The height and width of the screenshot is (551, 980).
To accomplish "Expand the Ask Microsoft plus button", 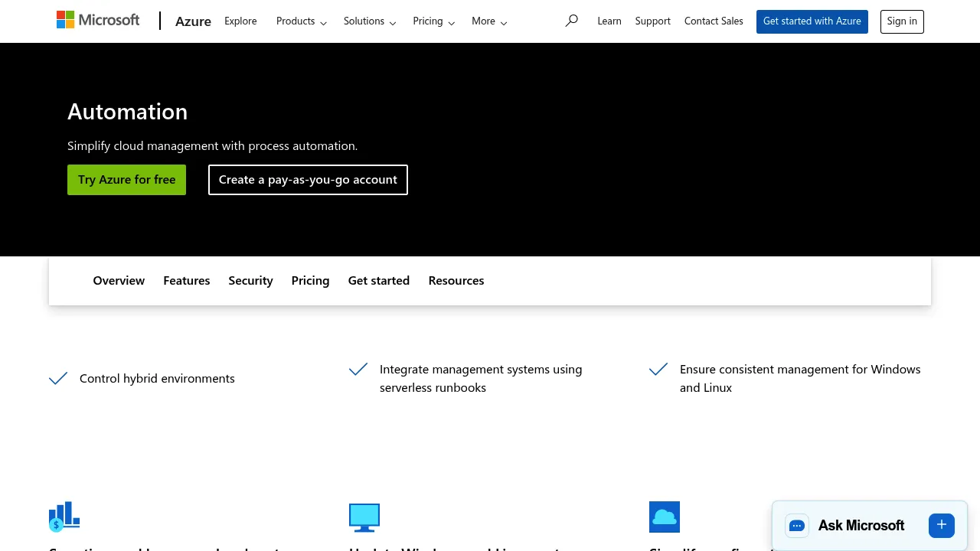I will (942, 525).
